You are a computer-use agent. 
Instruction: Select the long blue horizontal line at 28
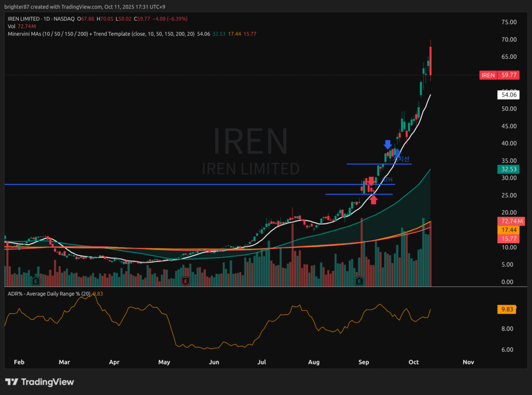156,185
